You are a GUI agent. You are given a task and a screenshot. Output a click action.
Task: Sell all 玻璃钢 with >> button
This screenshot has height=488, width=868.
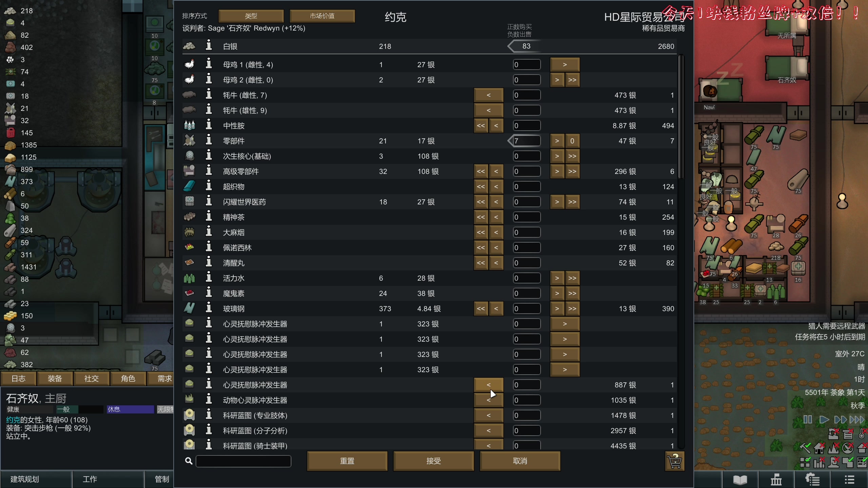click(572, 308)
